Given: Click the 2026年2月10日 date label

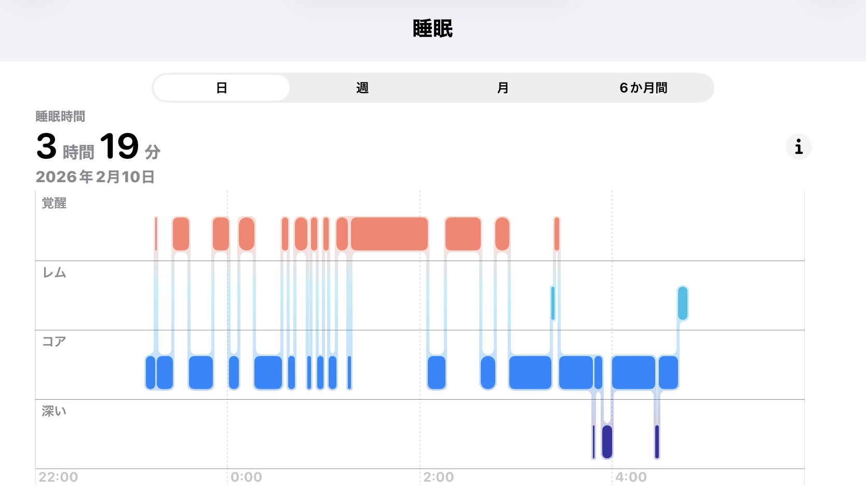Looking at the screenshot, I should [x=95, y=177].
